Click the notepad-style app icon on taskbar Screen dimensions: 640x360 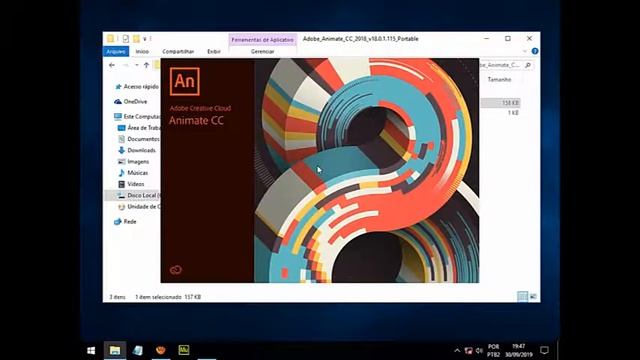(x=138, y=350)
